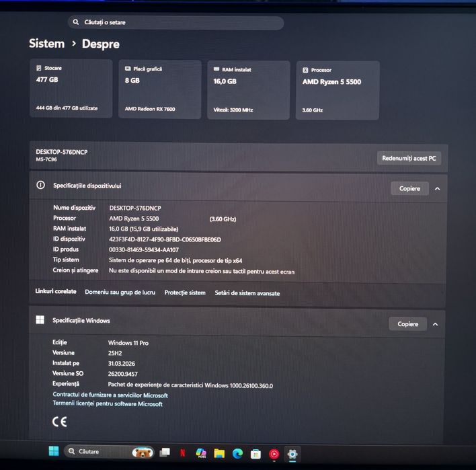This screenshot has width=476, height=470.
Task: Click the Settings gear taskbar icon
Action: (x=292, y=455)
